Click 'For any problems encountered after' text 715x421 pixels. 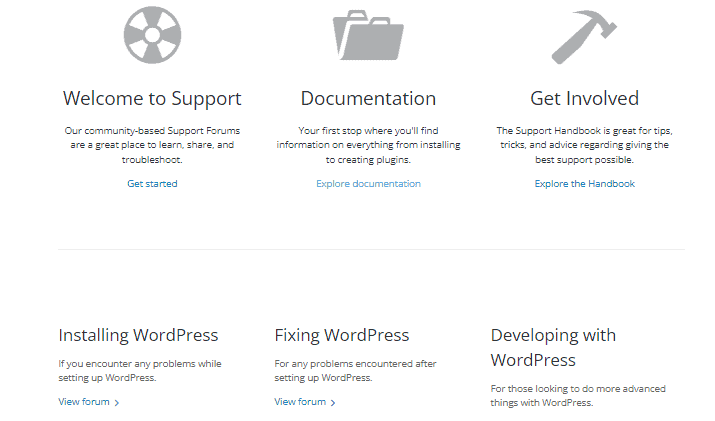pos(355,371)
